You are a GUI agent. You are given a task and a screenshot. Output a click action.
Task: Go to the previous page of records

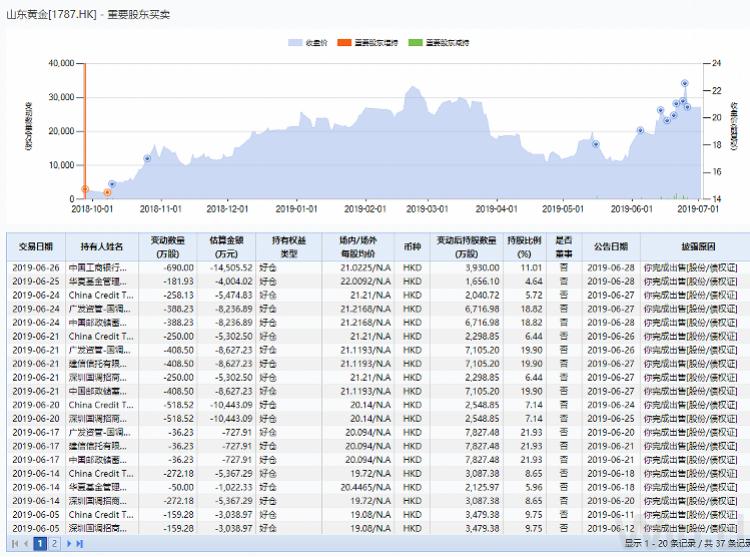[x=26, y=544]
